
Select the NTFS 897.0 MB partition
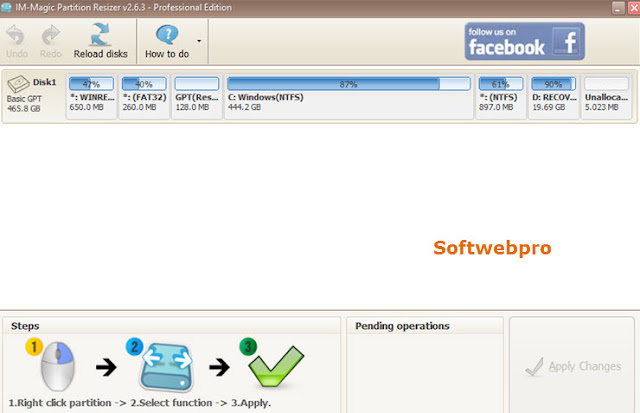[x=501, y=97]
